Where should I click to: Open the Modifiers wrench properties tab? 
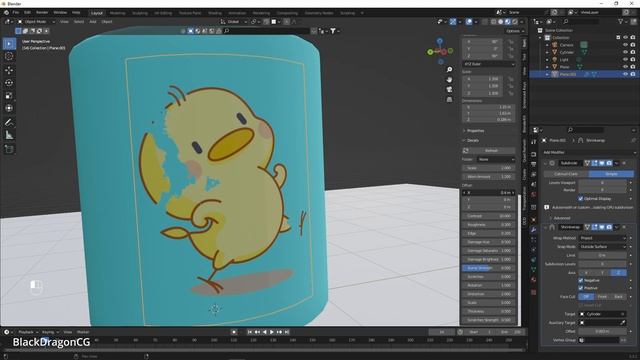[x=533, y=230]
